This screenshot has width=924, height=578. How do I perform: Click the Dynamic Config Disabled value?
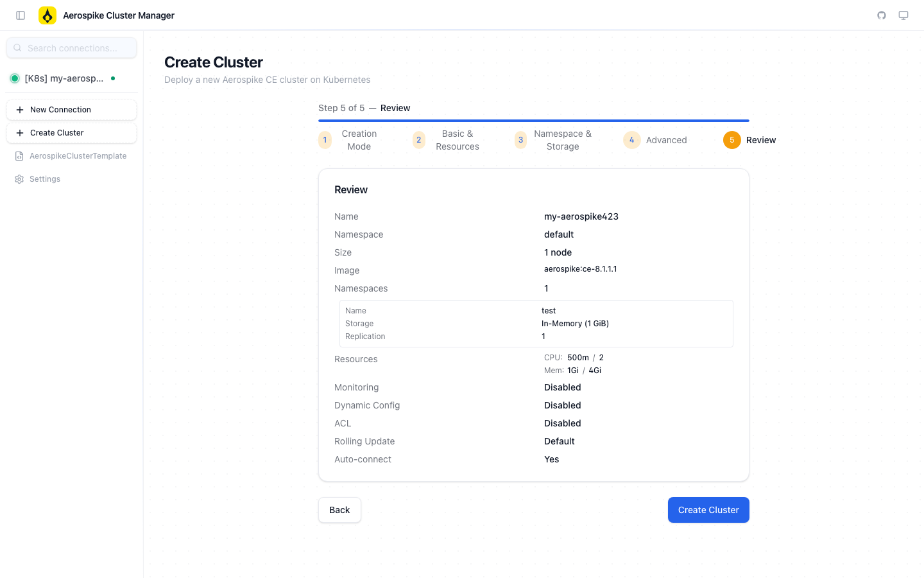pos(563,405)
